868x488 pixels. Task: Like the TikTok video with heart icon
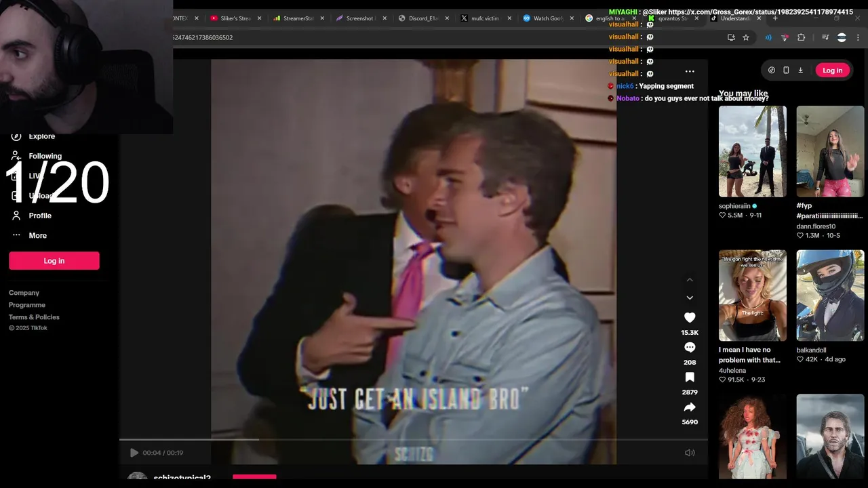pos(690,317)
